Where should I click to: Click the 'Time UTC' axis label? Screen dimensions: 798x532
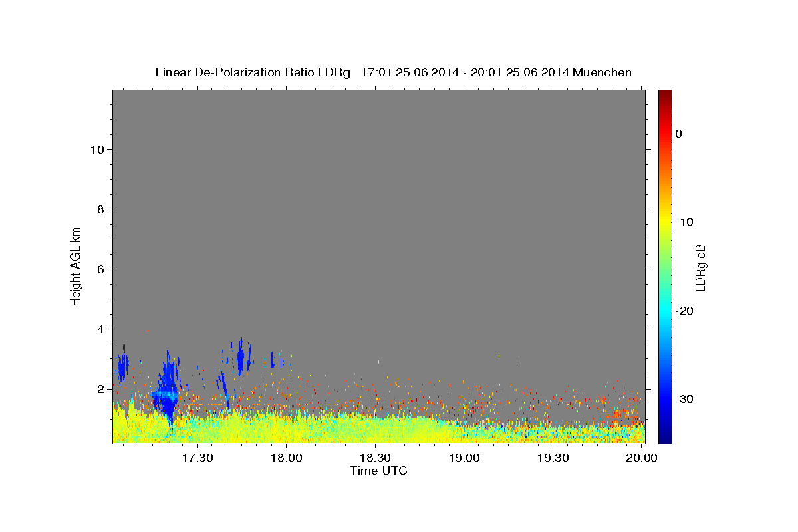(378, 471)
